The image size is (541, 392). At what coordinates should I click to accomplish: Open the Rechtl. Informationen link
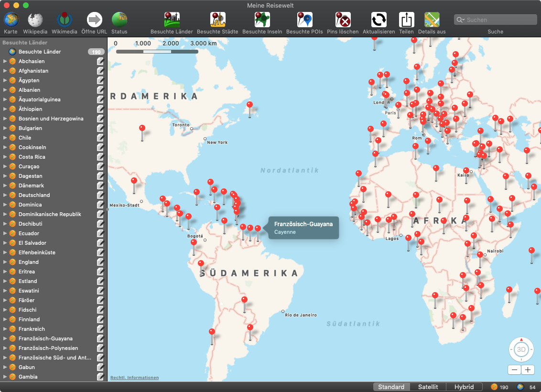tap(134, 378)
